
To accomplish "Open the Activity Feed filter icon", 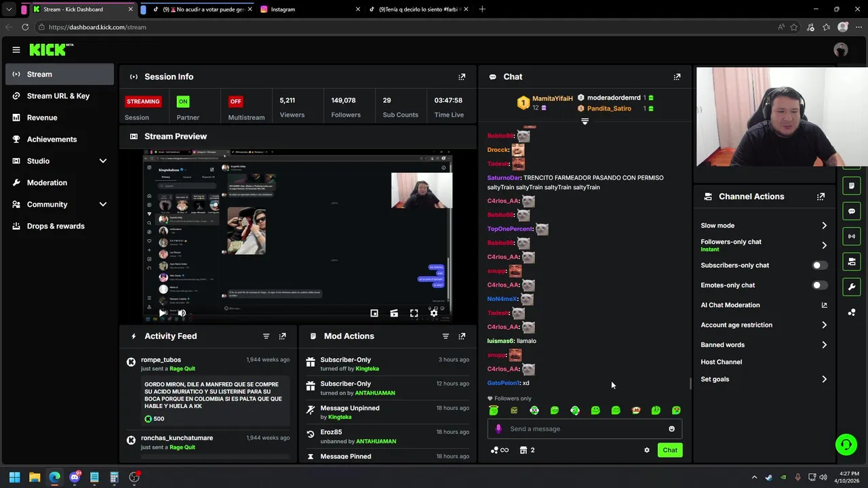I will click(266, 336).
